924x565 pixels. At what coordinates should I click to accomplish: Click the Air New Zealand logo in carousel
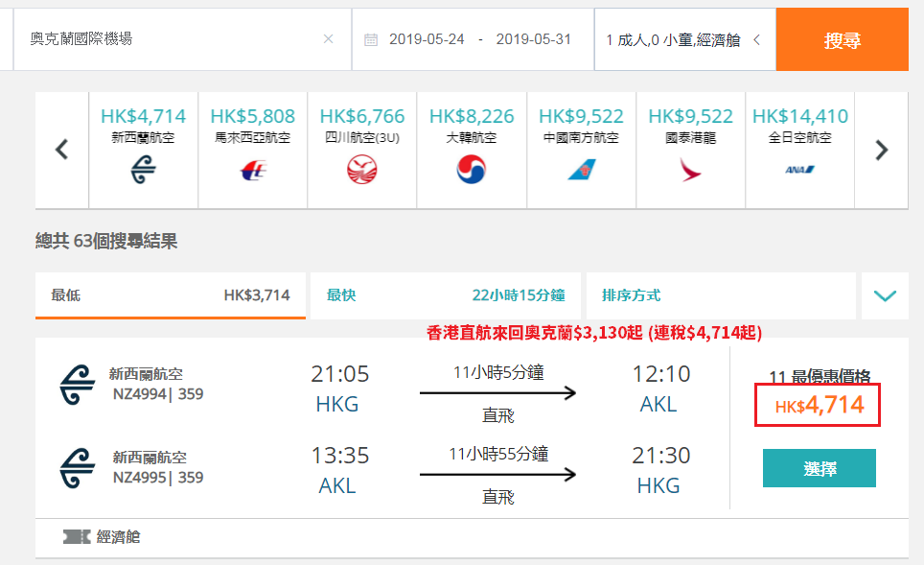click(143, 169)
